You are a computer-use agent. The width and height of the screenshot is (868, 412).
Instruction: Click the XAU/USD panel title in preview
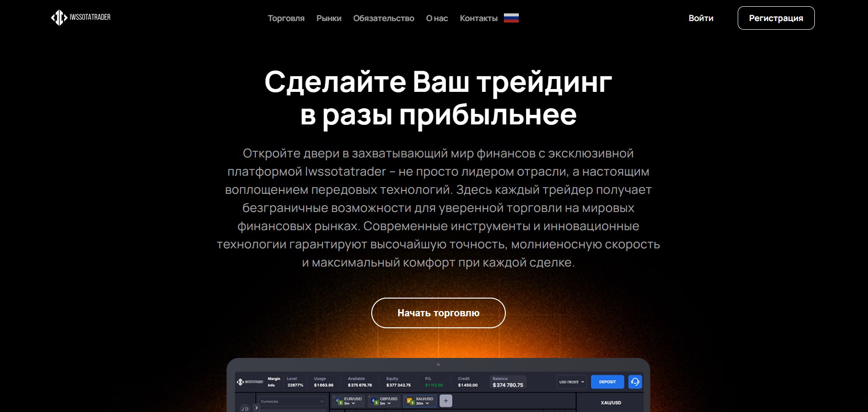click(611, 403)
